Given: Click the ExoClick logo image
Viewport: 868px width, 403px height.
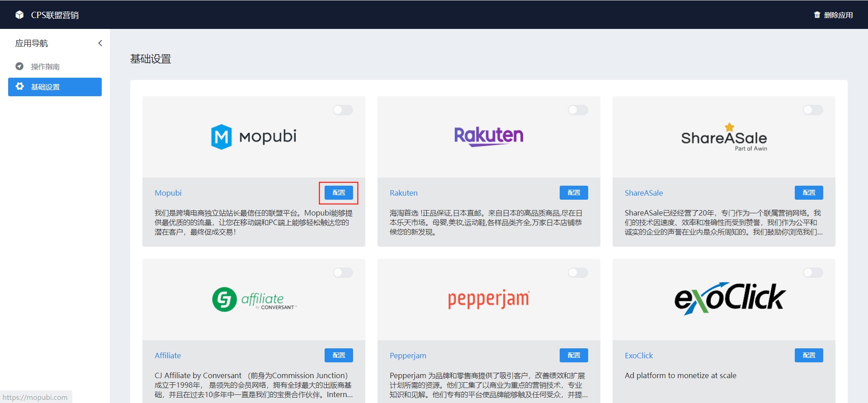Looking at the screenshot, I should click(730, 299).
